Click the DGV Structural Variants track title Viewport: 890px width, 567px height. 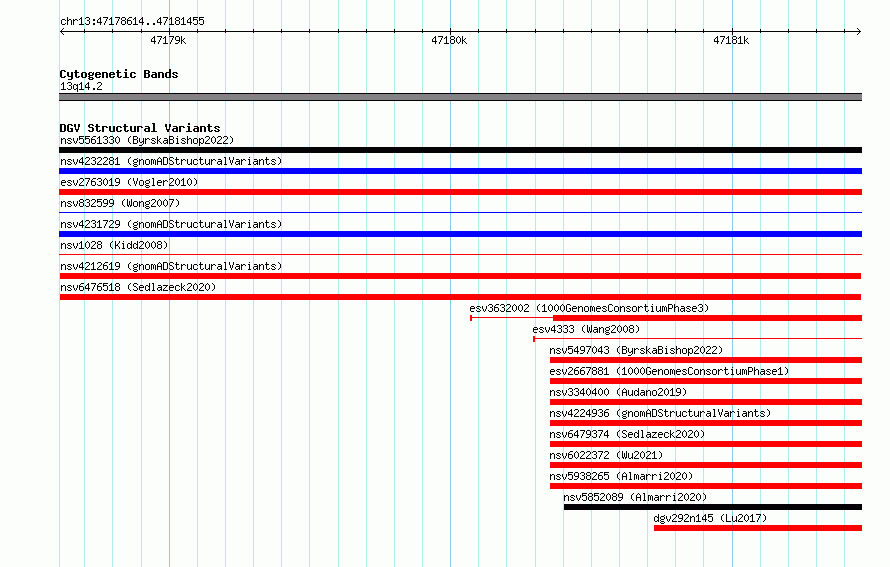coord(140,128)
